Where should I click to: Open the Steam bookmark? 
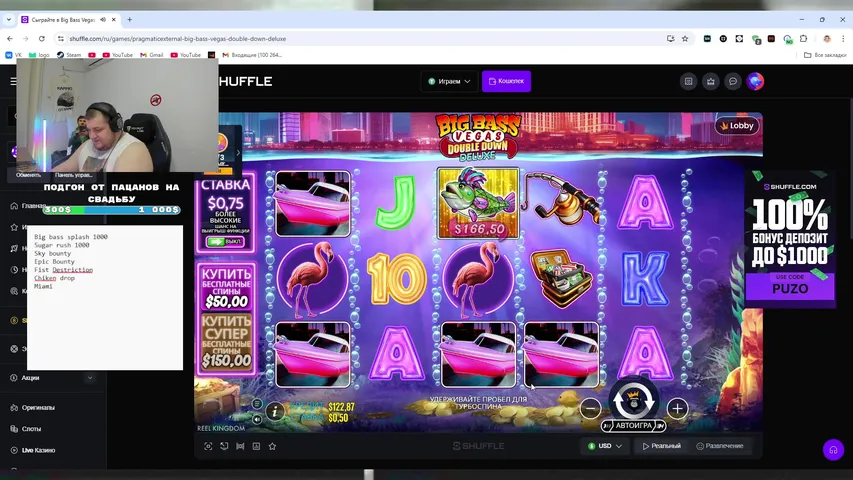click(69, 55)
